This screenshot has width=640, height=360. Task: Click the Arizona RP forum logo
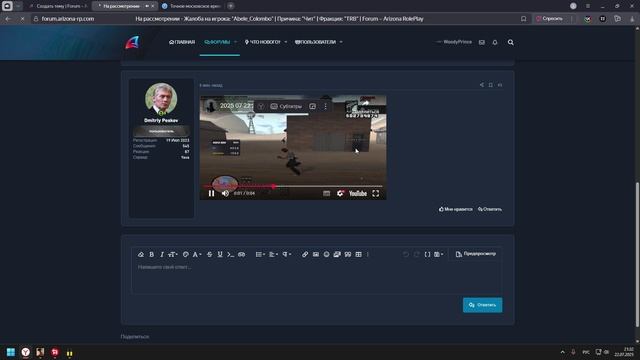point(132,42)
